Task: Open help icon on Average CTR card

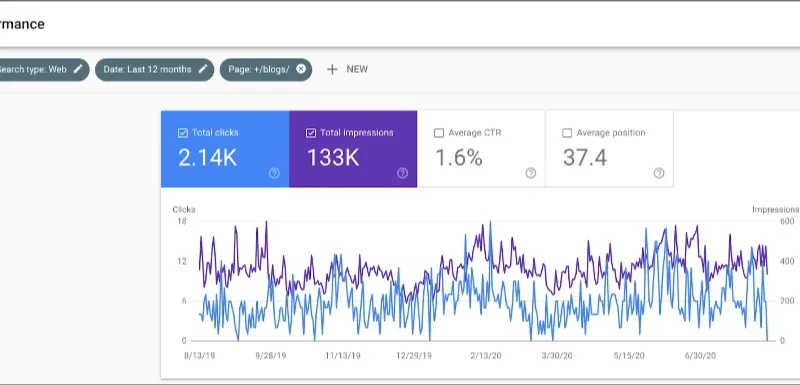Action: tap(531, 173)
